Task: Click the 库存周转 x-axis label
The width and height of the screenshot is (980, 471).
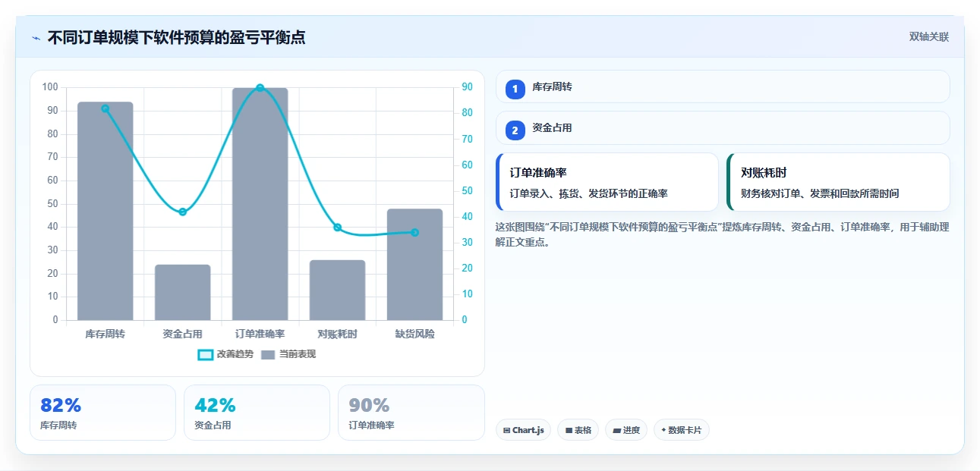Action: 105,334
